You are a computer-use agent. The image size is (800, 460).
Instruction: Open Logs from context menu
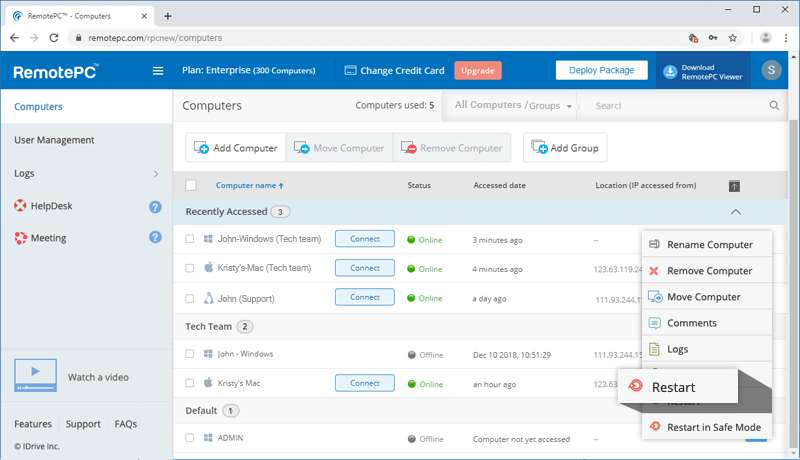[707, 349]
